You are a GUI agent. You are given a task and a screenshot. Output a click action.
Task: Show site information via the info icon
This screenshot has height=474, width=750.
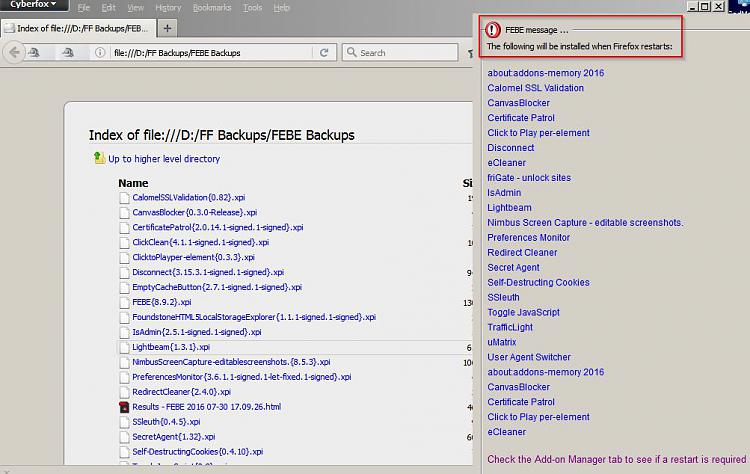pyautogui.click(x=99, y=53)
